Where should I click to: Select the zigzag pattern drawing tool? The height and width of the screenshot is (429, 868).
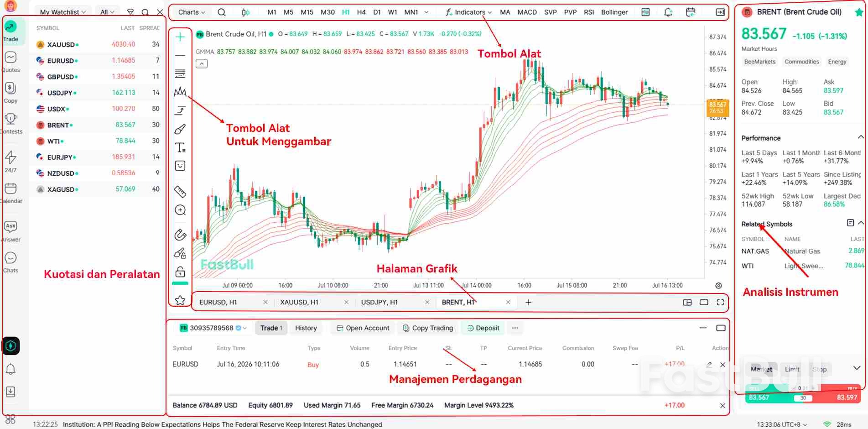[x=180, y=92]
